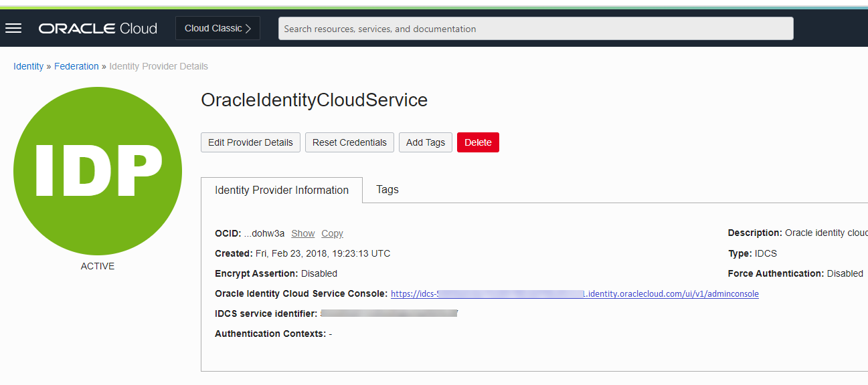The width and height of the screenshot is (868, 385).
Task: Navigate to the Federation breadcrumb
Action: pos(76,66)
